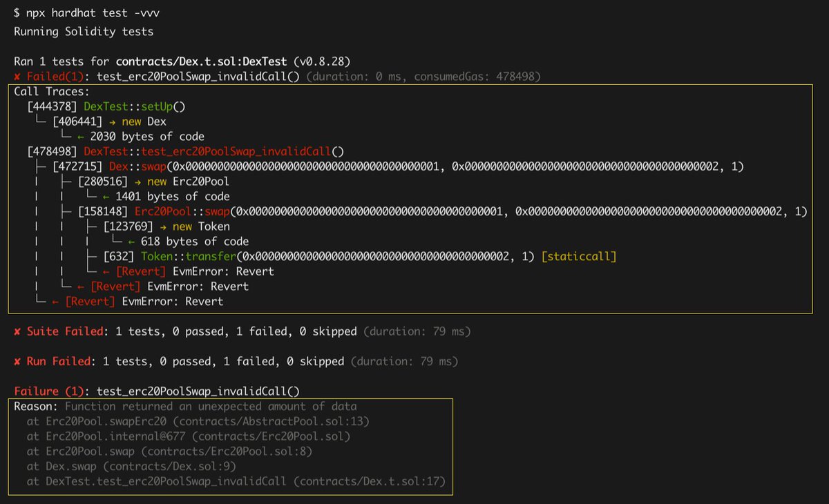Click the 'new Erc20Pool' trace entry
Image resolution: width=829 pixels, height=504 pixels.
pos(188,182)
